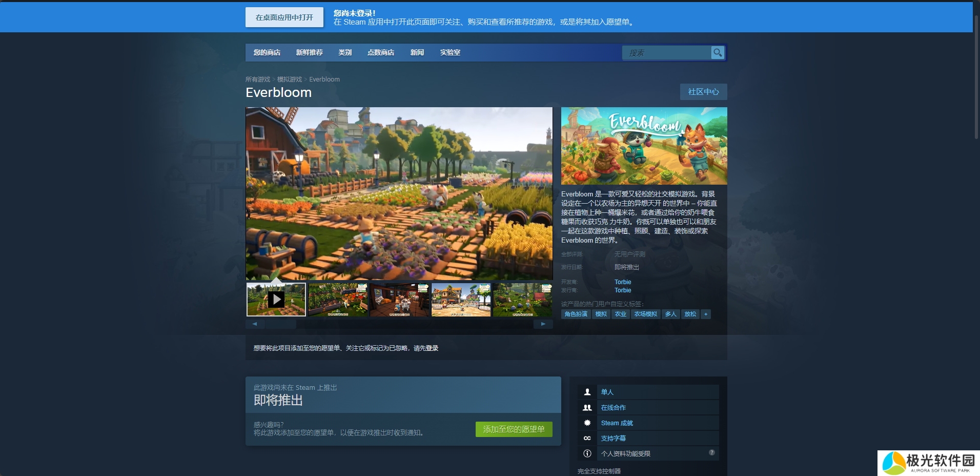
Task: Click the Steam achievements star icon
Action: pos(587,423)
